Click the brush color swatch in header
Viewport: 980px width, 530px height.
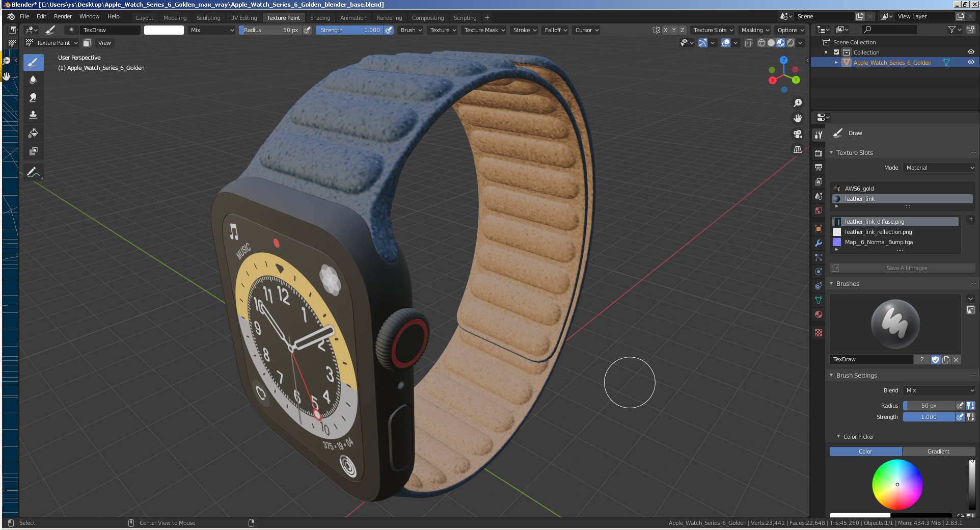click(x=164, y=30)
